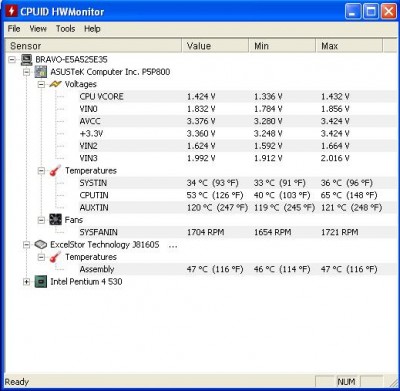Click the BRAVO-E5A525E35 computer name
This screenshot has height=391, width=400.
point(71,60)
